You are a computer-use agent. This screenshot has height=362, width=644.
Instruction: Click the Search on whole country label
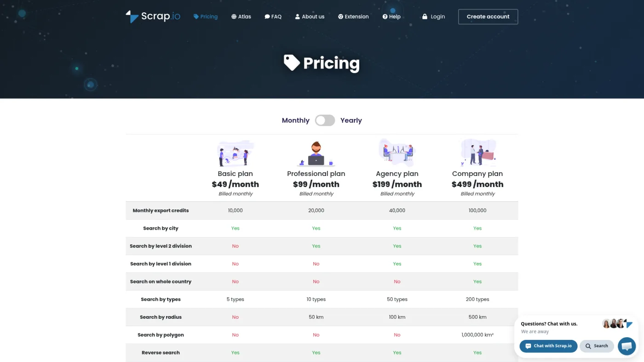pyautogui.click(x=161, y=282)
